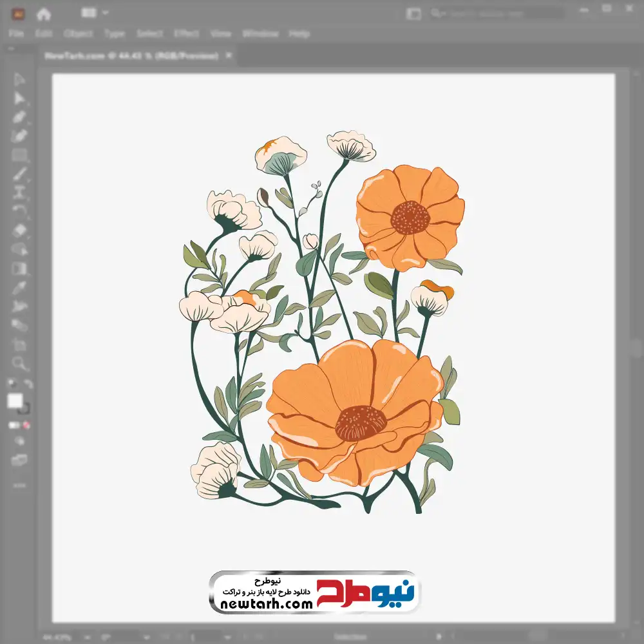Choose the Paintbrush tool
Image resolution: width=644 pixels, height=644 pixels.
(x=19, y=173)
